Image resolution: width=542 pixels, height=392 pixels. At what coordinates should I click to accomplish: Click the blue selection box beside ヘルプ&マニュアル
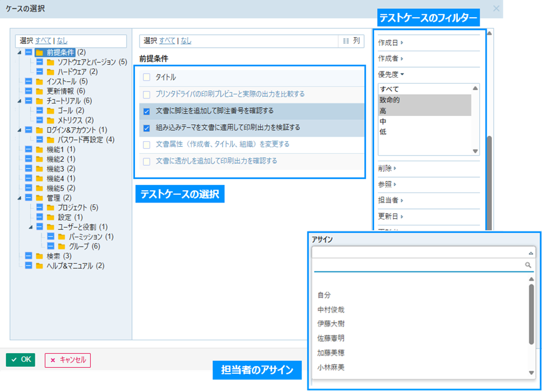tap(29, 266)
